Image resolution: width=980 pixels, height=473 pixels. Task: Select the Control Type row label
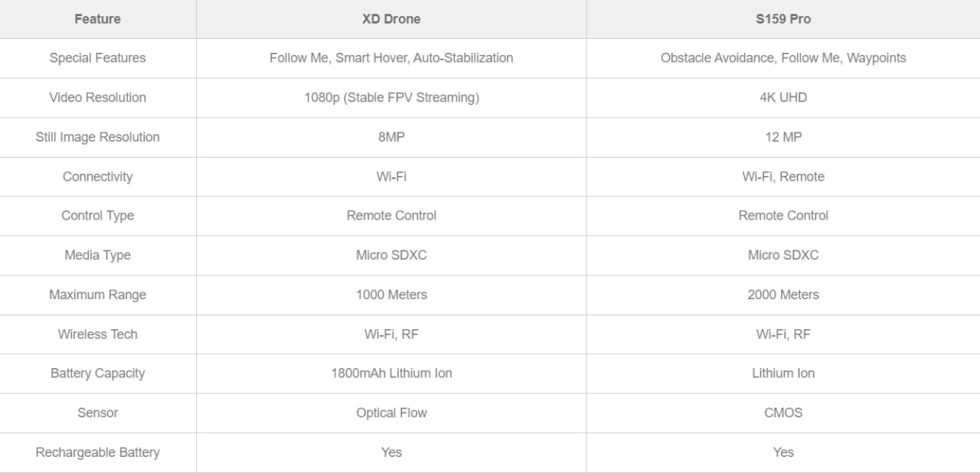point(97,216)
